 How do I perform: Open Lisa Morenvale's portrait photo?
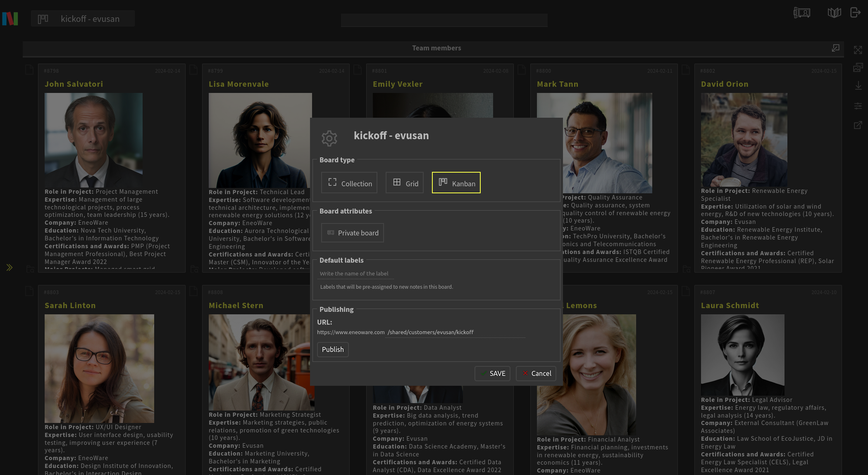(x=260, y=140)
